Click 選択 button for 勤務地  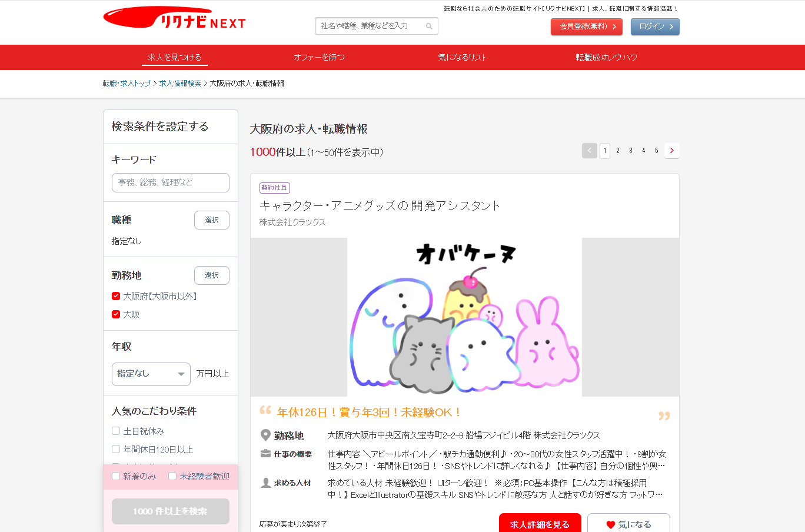pyautogui.click(x=212, y=275)
